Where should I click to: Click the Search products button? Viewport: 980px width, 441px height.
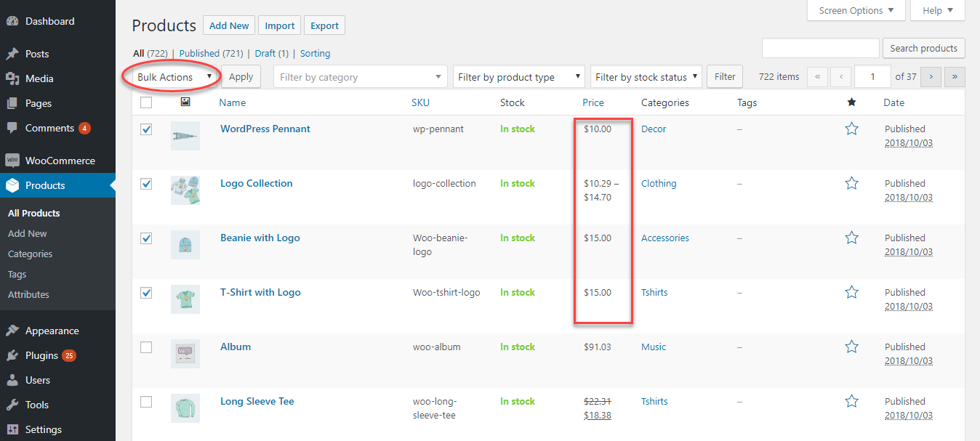pyautogui.click(x=924, y=49)
